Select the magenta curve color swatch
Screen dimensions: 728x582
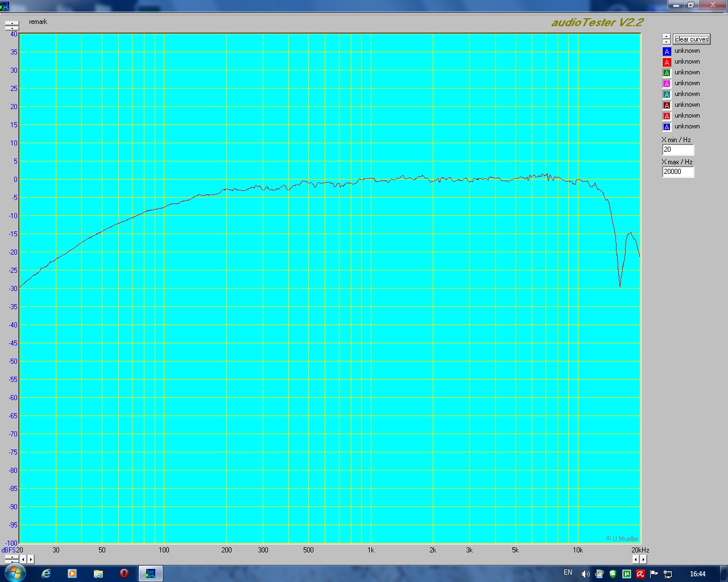coord(667,84)
